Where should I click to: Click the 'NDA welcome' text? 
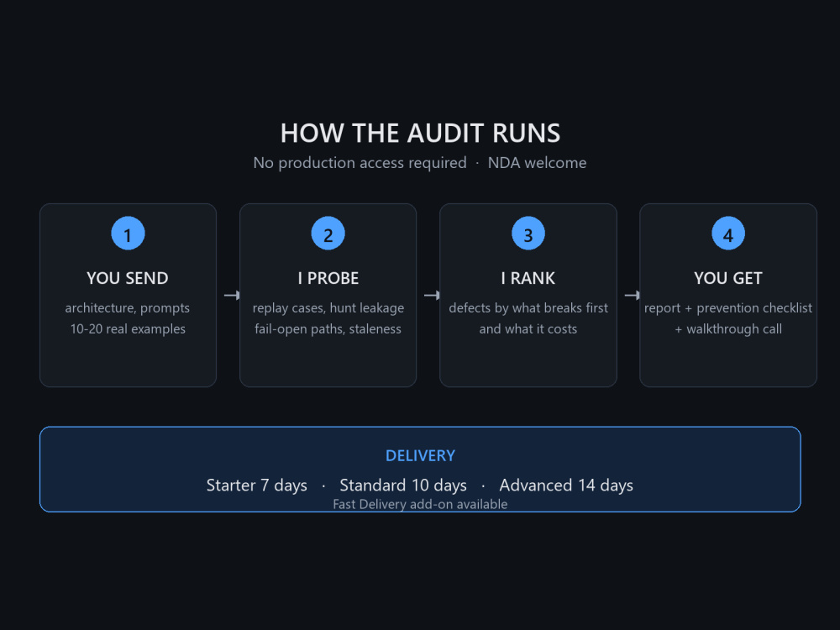[x=537, y=163]
